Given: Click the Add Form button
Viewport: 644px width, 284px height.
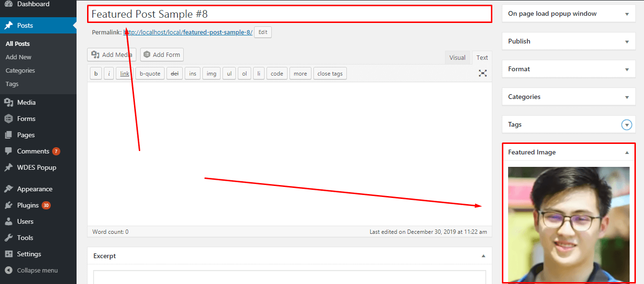Looking at the screenshot, I should [162, 55].
